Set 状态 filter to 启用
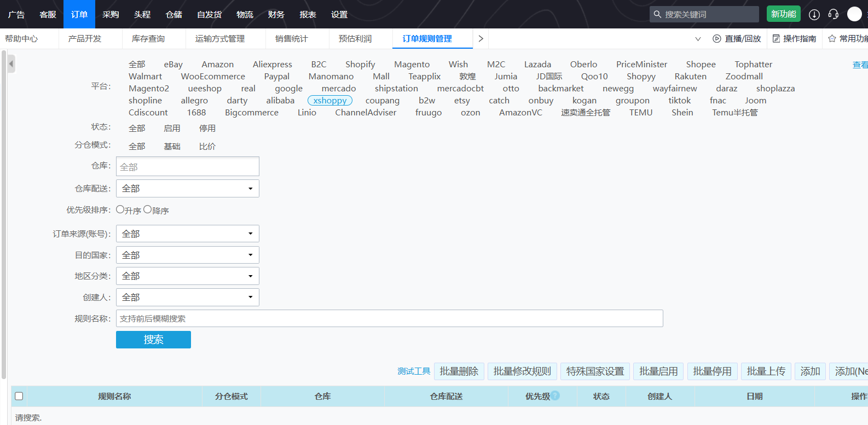The width and height of the screenshot is (868, 425). [x=172, y=128]
